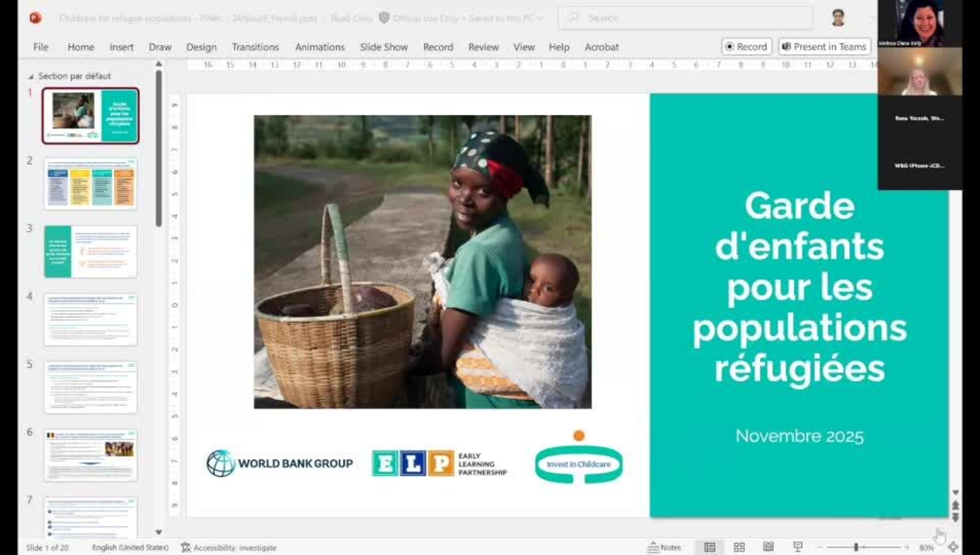980x555 pixels.
Task: Select slide 6 thumbnail
Action: tap(90, 455)
